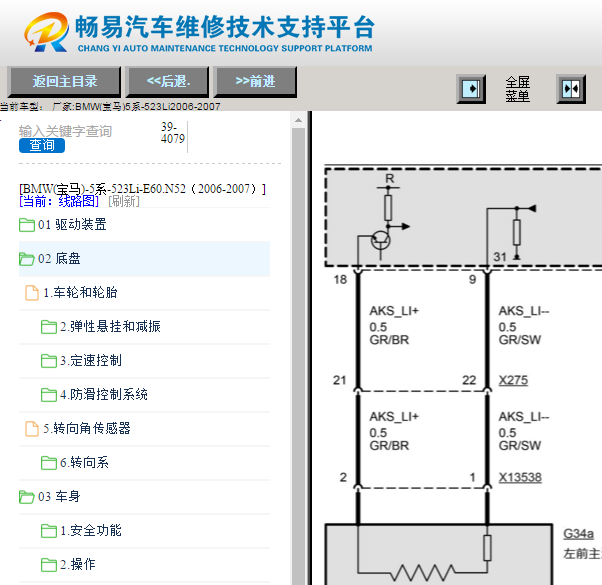Click the [当前：线路图] link

[59, 201]
